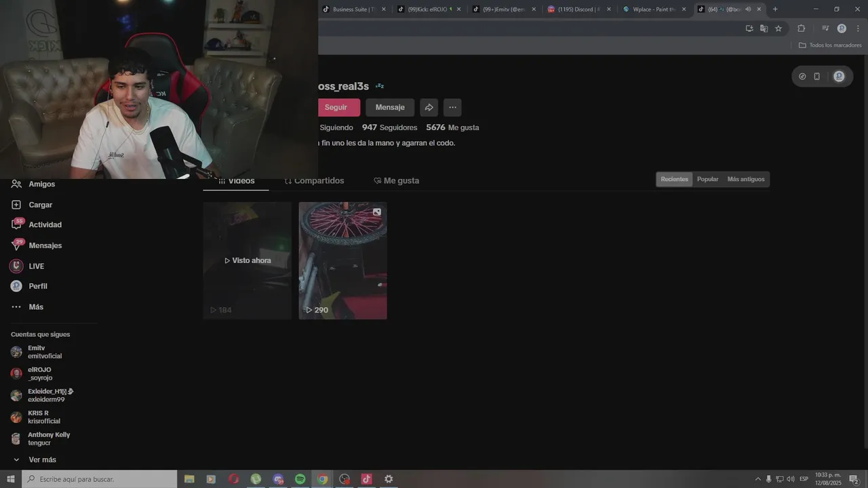The width and height of the screenshot is (868, 488).
Task: Open Settings gear in the taskbar
Action: (389, 479)
